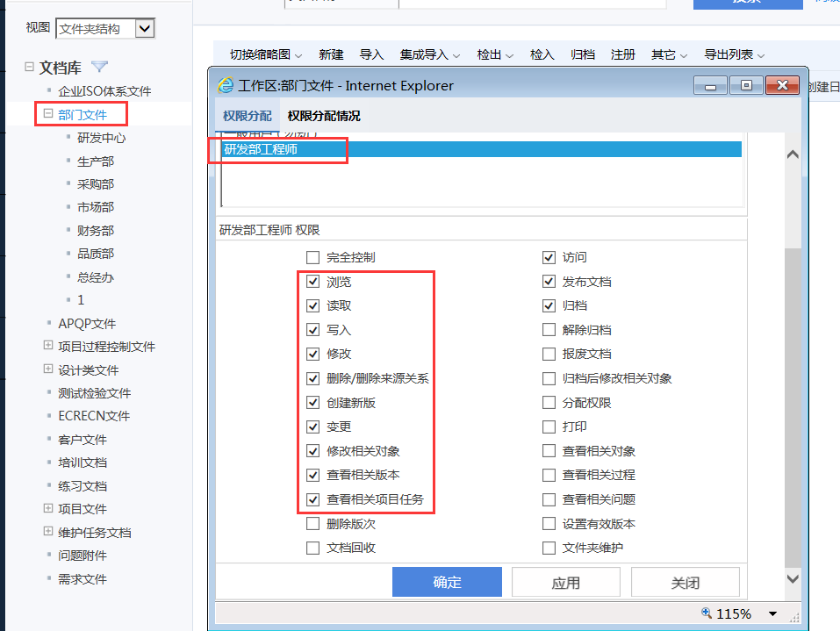Toggle 查看相关版本 checkbox
This screenshot has height=631, width=840.
click(312, 475)
